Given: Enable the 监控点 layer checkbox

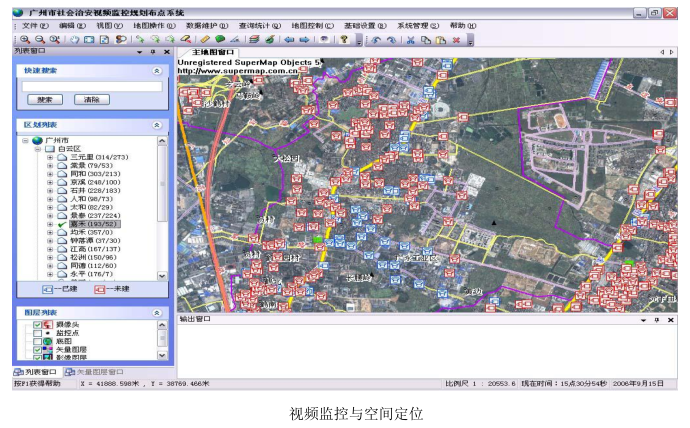Looking at the screenshot, I should click(x=37, y=333).
